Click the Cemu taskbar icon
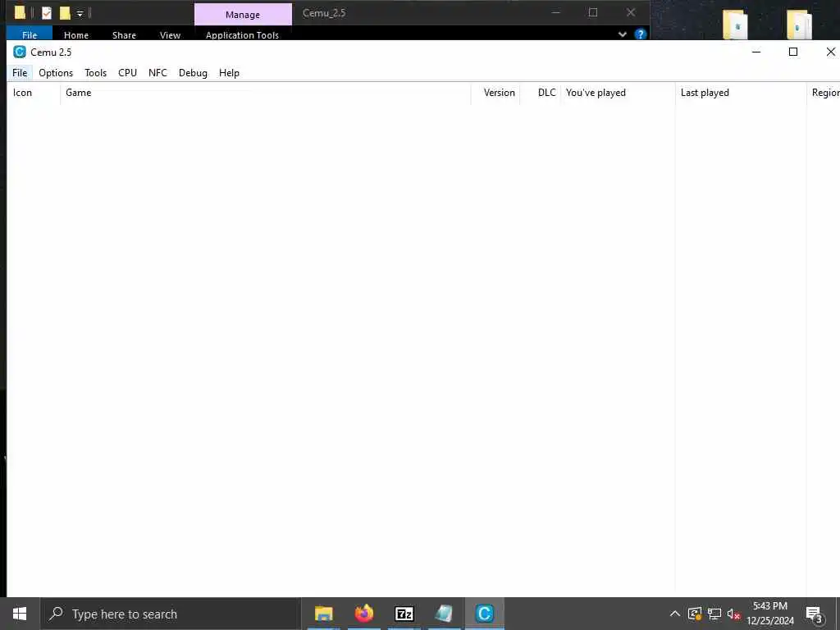Viewport: 840px width, 630px height. 484,614
